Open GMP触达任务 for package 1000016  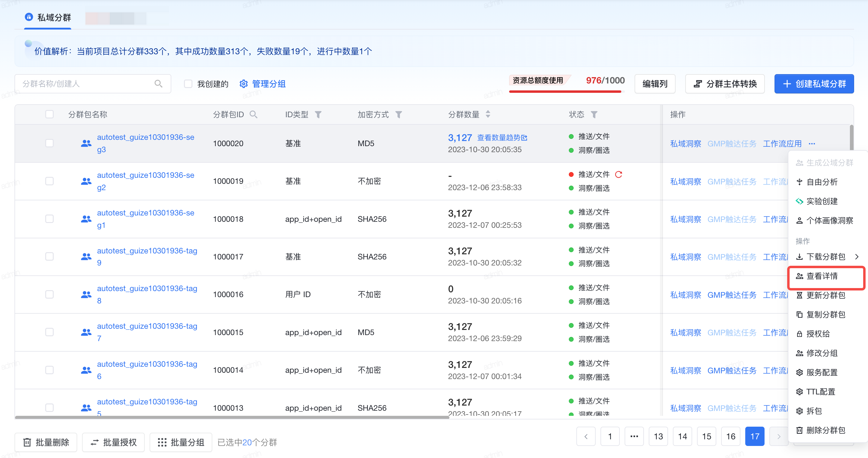pyautogui.click(x=732, y=295)
